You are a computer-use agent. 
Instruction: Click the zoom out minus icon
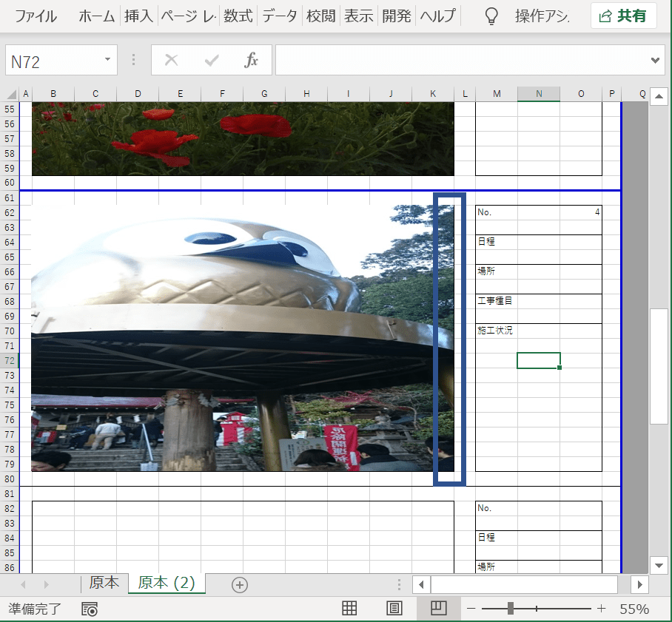471,609
